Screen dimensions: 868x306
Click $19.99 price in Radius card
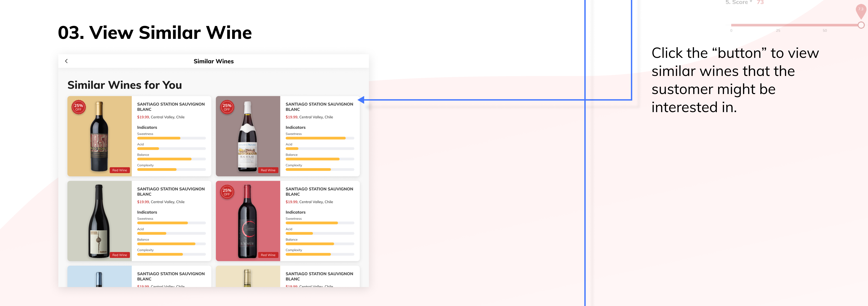click(291, 202)
